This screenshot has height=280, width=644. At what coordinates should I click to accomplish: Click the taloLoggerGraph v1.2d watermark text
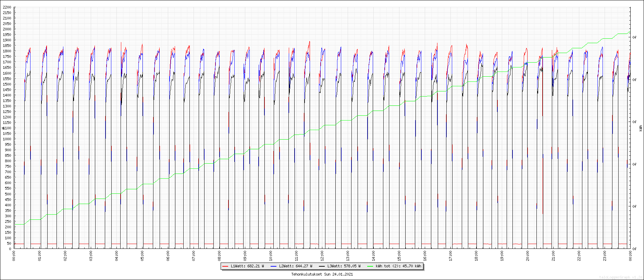(x=621, y=277)
